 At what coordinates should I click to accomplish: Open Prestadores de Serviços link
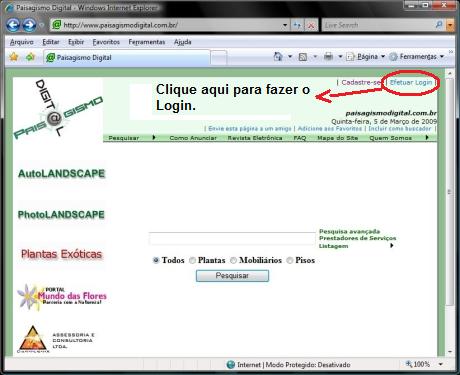click(x=358, y=238)
